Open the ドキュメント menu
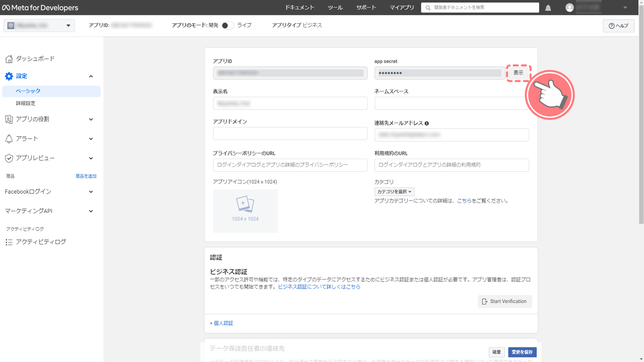 (x=300, y=7)
